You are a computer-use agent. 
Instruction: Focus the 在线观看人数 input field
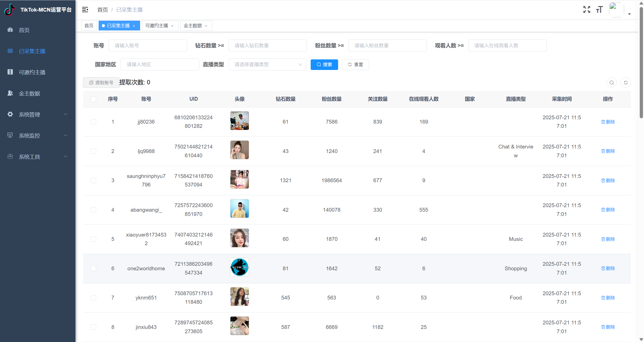point(507,46)
